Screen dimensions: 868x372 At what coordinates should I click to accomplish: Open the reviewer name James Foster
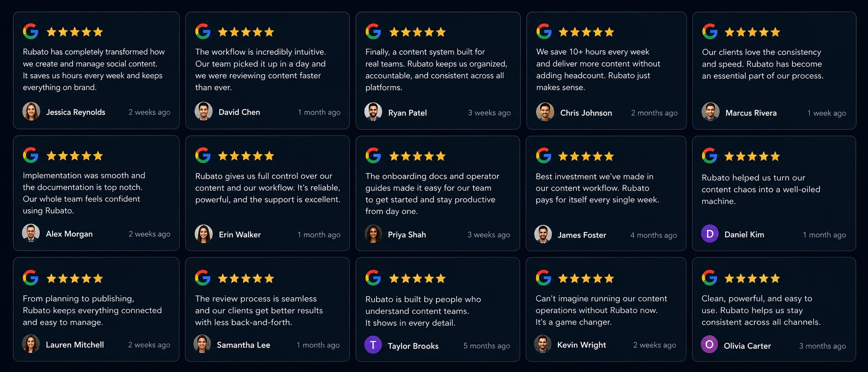pyautogui.click(x=582, y=235)
